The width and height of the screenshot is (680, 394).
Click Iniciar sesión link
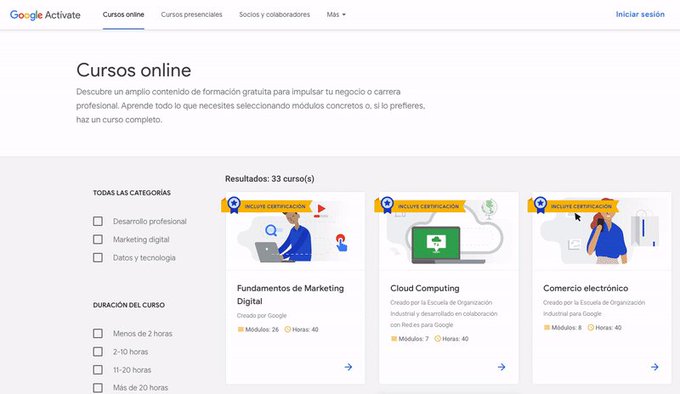pos(640,14)
